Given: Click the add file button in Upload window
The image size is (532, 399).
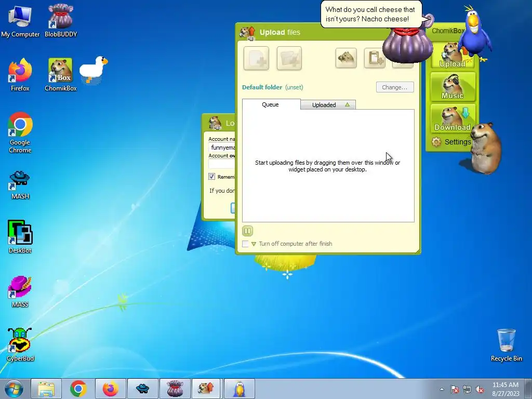Looking at the screenshot, I should [256, 58].
